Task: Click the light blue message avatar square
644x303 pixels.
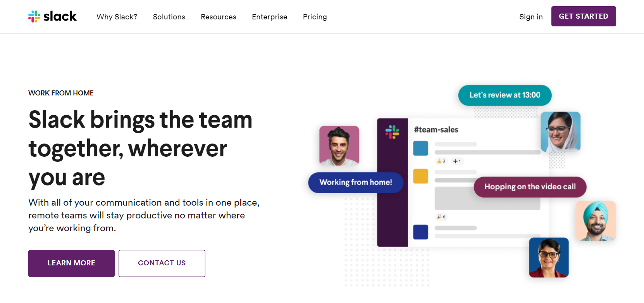Action: tap(420, 148)
